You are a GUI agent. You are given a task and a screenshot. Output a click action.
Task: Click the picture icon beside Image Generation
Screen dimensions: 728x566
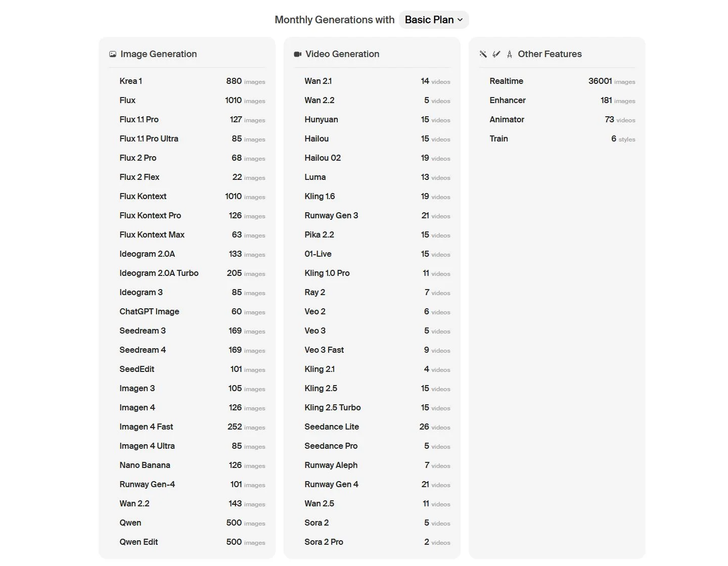click(x=113, y=54)
